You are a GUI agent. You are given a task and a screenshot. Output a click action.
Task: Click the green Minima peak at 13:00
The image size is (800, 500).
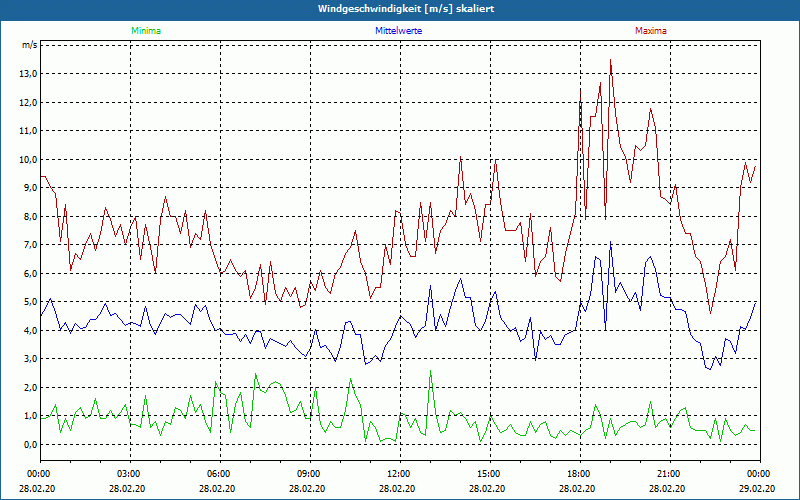[x=431, y=371]
